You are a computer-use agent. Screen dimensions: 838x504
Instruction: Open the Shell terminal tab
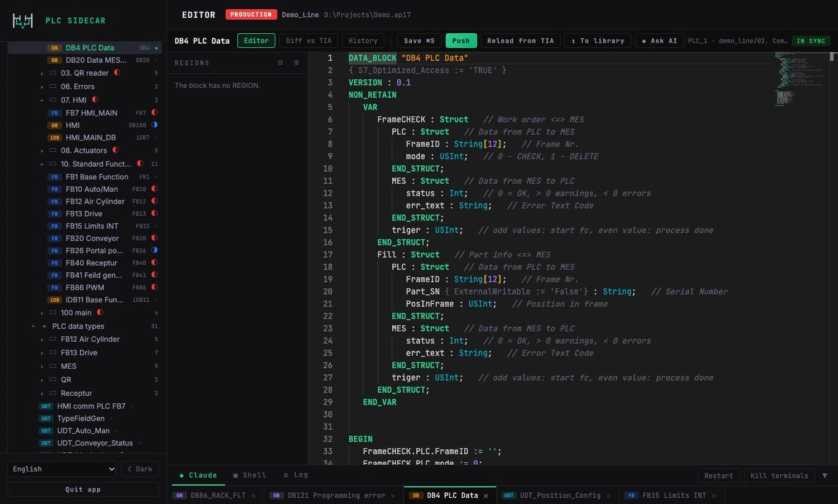pos(250,475)
